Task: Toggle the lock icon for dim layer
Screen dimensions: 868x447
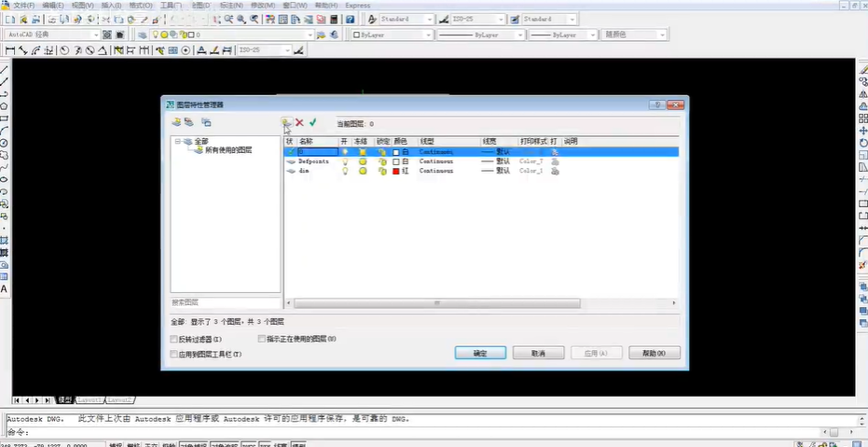Action: coord(382,171)
